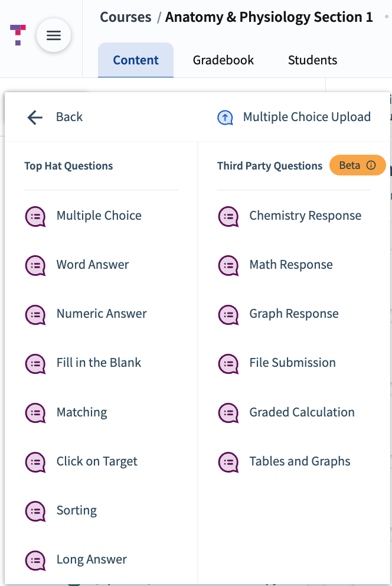Click the Multiple Choice Upload label

(x=307, y=117)
